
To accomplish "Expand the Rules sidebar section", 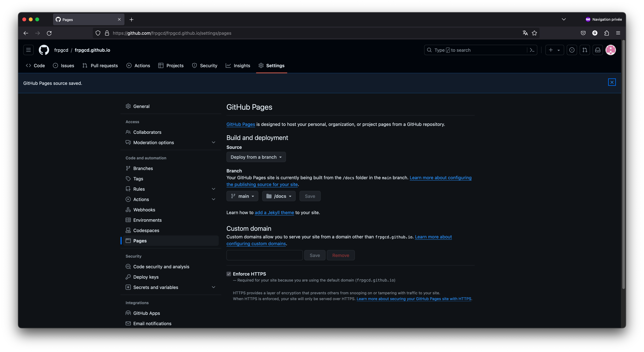I will 213,189.
